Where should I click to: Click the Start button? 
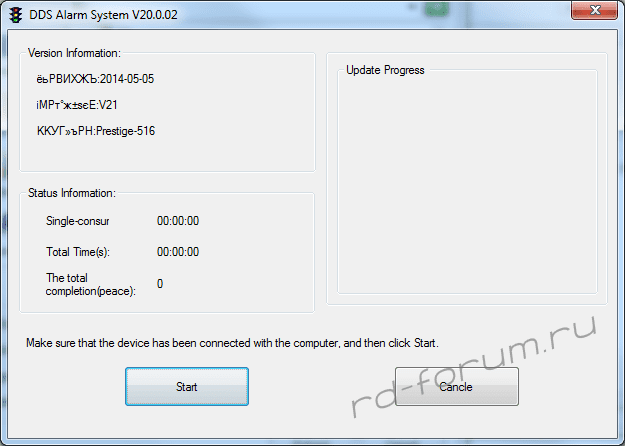click(187, 387)
